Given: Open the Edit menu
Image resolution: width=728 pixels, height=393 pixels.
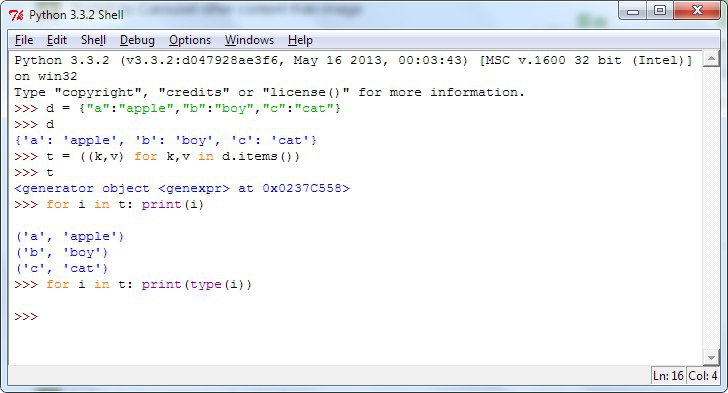Looking at the screenshot, I should pyautogui.click(x=57, y=40).
